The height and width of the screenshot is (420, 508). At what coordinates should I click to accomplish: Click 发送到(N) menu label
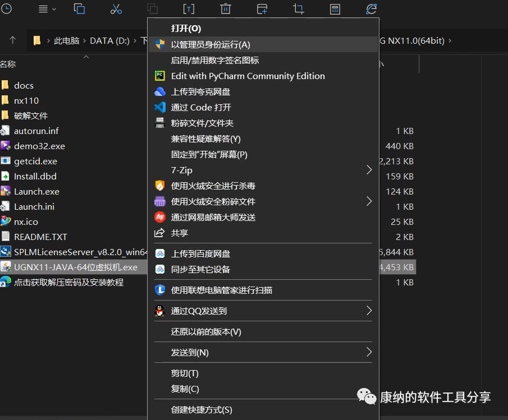click(x=190, y=352)
